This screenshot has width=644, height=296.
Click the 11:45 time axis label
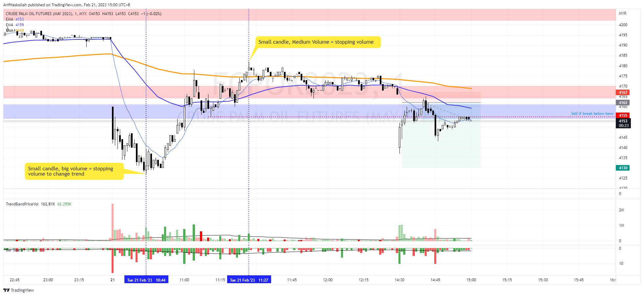(292, 280)
